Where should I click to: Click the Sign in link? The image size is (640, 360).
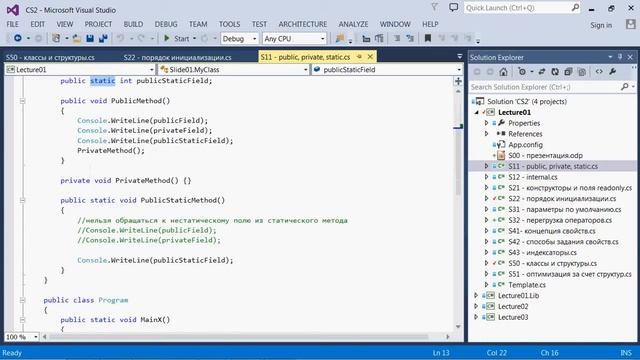(x=601, y=25)
